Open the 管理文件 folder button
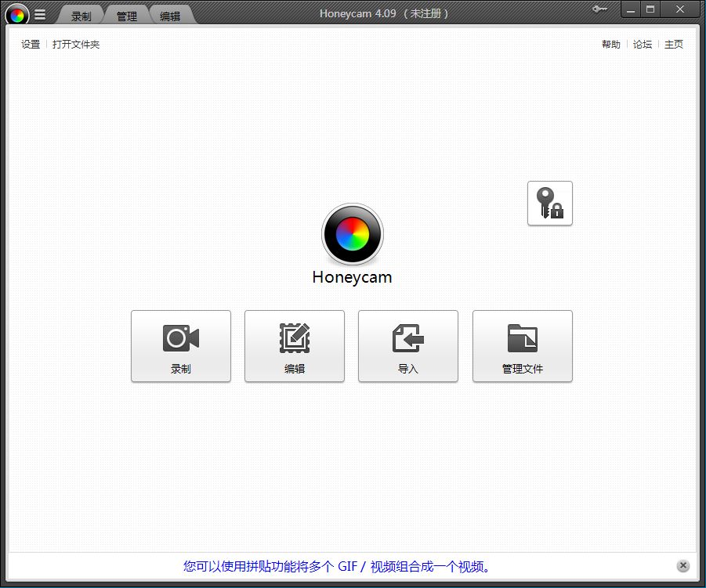706x588 pixels. point(523,346)
